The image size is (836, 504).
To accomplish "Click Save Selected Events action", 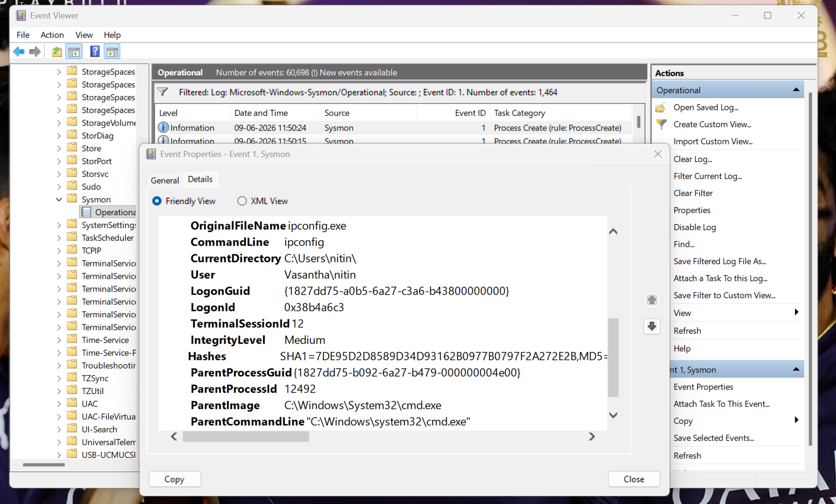I will pos(714,438).
